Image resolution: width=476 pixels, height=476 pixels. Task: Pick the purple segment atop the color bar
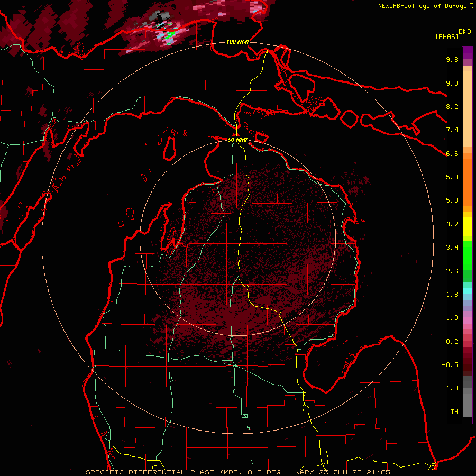467,53
